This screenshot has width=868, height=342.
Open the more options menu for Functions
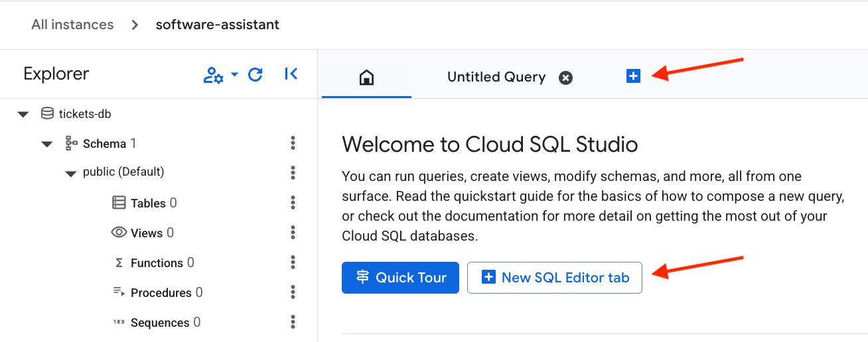pos(293,263)
